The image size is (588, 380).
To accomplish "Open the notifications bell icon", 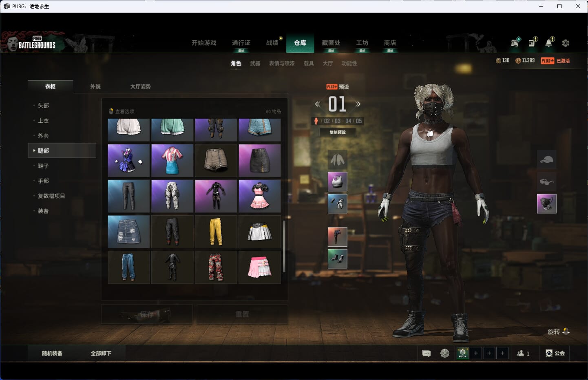I will [x=549, y=42].
